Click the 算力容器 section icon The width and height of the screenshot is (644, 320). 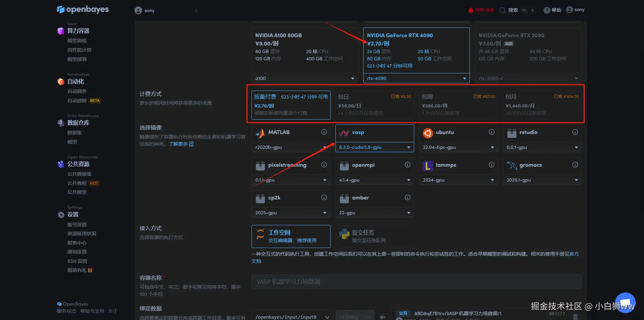(61, 31)
